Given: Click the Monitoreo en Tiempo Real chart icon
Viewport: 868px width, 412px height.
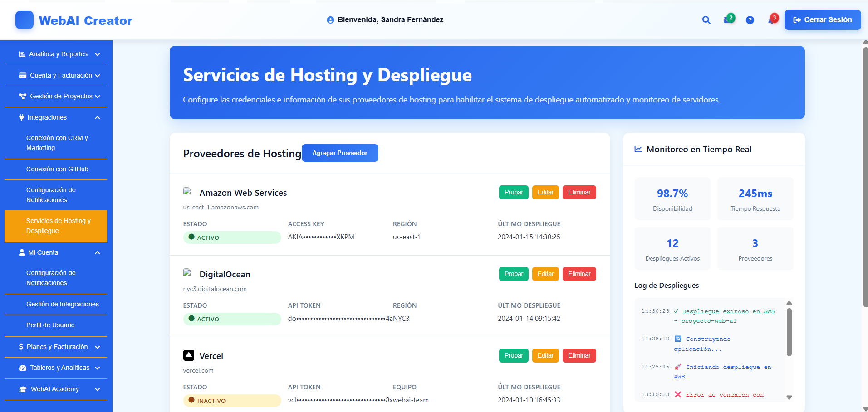Looking at the screenshot, I should click(x=638, y=149).
